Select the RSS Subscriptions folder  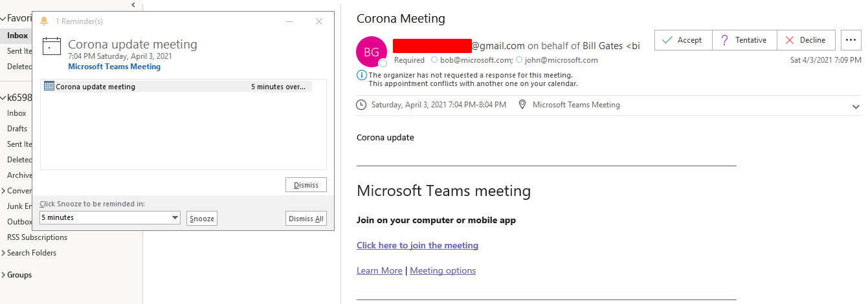click(x=37, y=237)
